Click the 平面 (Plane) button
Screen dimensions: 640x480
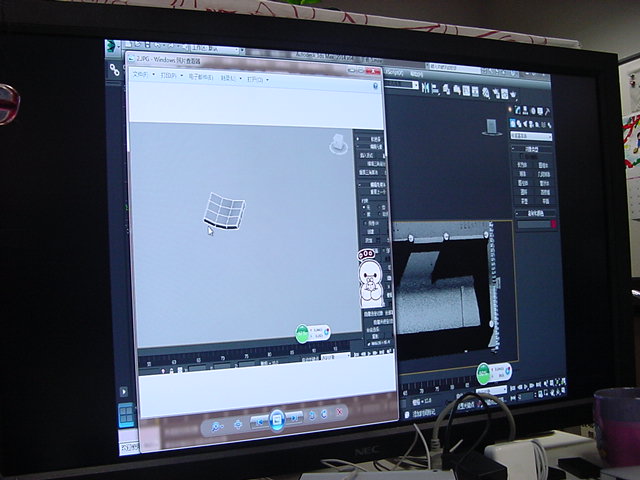pyautogui.click(x=545, y=202)
